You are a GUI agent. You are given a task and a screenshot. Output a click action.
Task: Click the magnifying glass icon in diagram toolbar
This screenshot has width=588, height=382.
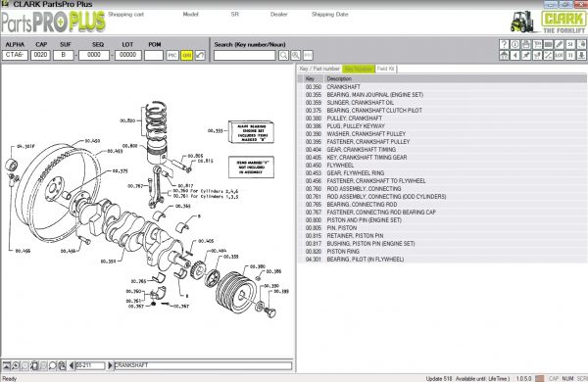[x=53, y=365]
